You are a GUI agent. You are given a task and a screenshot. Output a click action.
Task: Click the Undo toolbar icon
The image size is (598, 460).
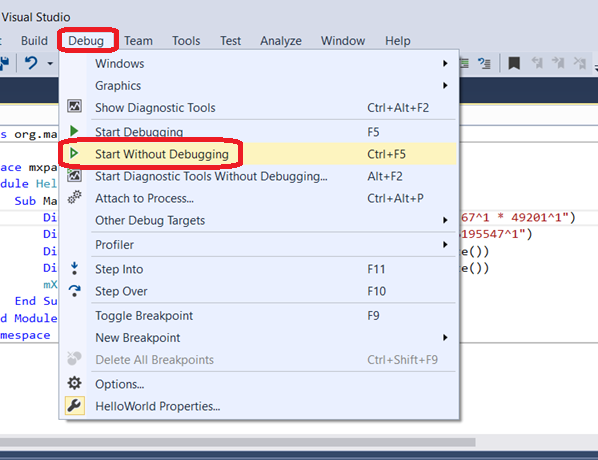point(31,63)
